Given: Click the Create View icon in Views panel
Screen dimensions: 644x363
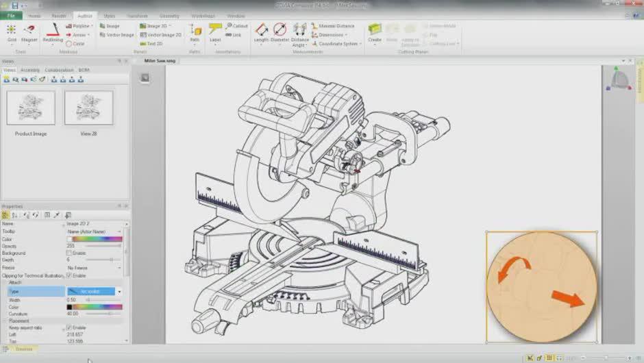Looking at the screenshot, I should point(6,79).
